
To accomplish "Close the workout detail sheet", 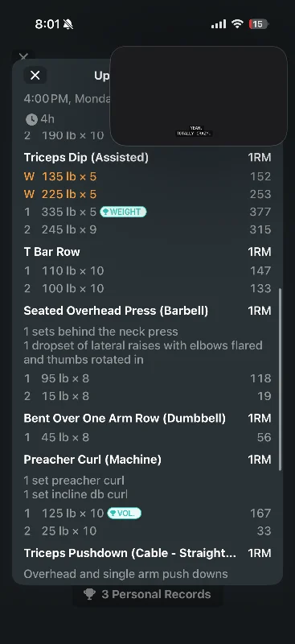I will click(35, 75).
